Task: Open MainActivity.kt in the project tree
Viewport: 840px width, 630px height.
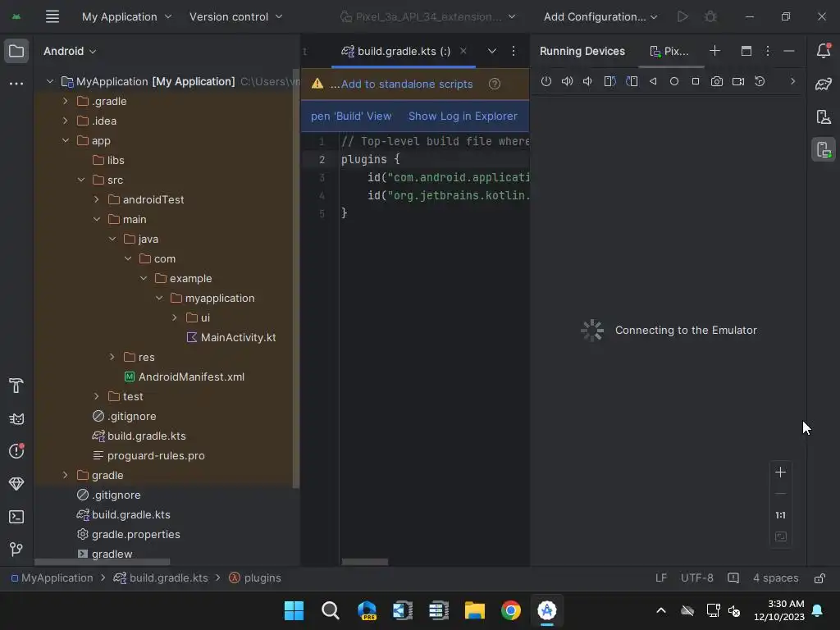Action: click(238, 337)
